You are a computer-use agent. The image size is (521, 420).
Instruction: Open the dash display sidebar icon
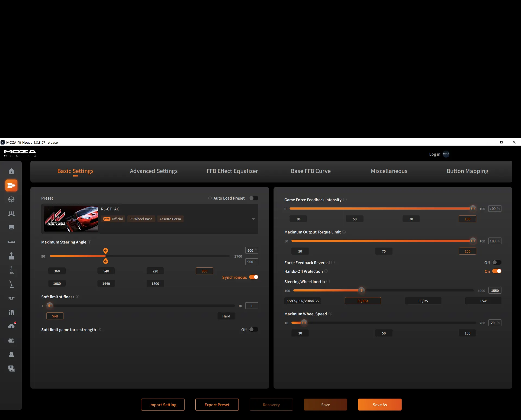click(11, 228)
